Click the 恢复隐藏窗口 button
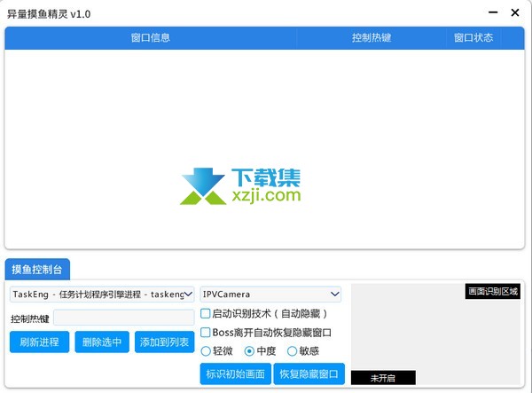Viewport: 532px width, 393px height. point(309,374)
